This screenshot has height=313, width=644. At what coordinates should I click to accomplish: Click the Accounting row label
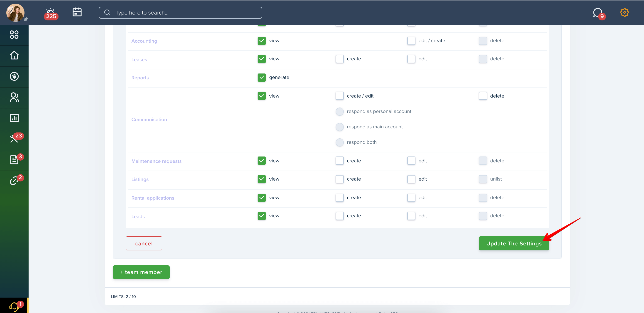[x=144, y=41]
